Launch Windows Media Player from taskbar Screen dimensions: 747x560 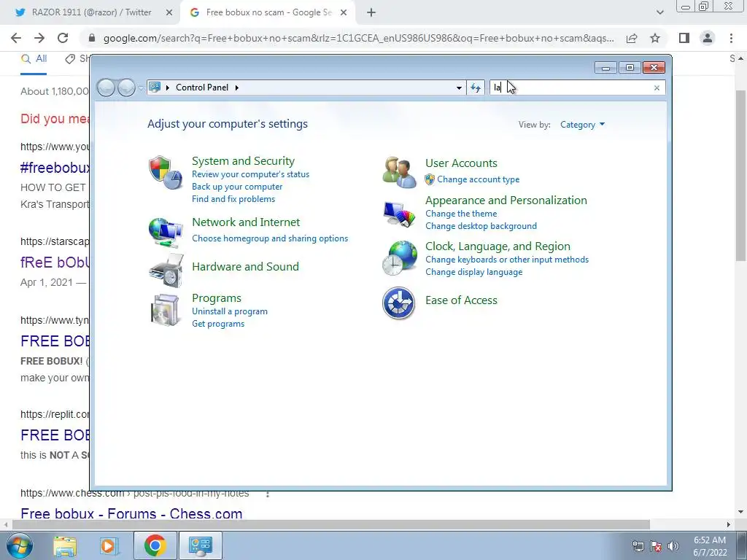pos(108,545)
